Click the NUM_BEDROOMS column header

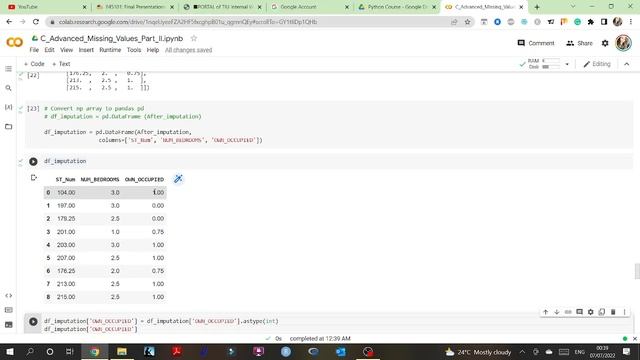[x=100, y=180]
